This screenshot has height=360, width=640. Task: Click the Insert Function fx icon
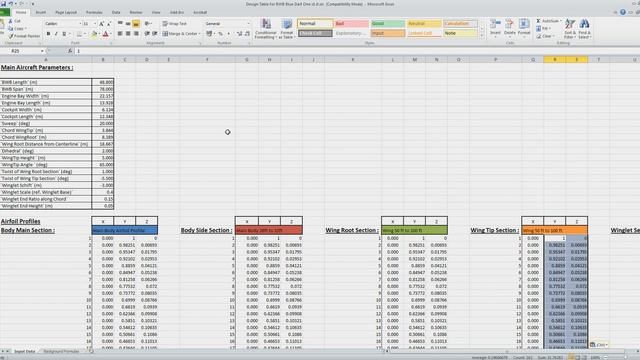(70, 51)
